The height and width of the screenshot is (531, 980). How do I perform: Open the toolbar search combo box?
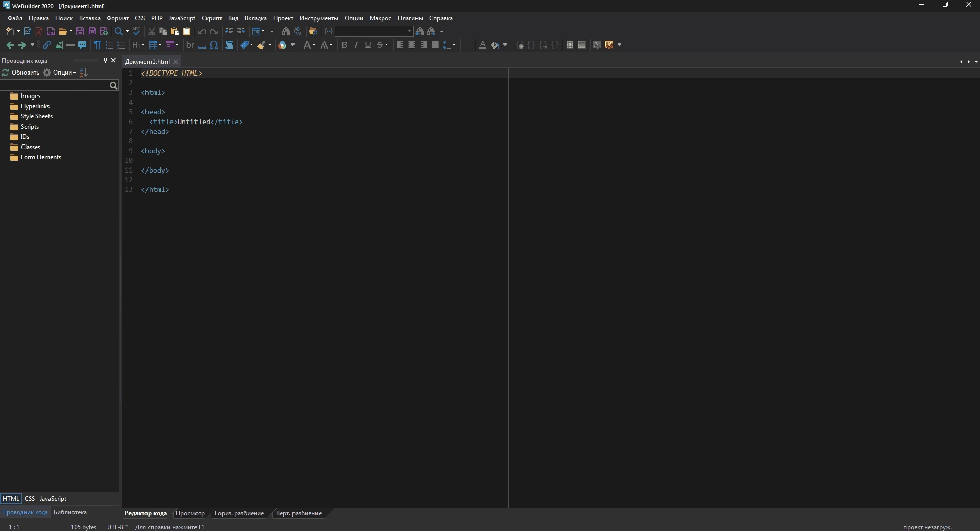click(x=374, y=31)
